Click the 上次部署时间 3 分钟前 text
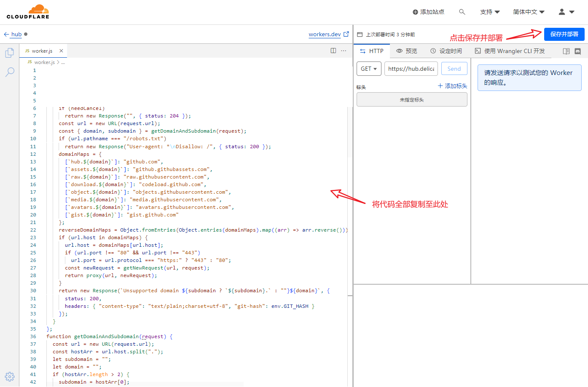The height and width of the screenshot is (387, 588). 390,35
